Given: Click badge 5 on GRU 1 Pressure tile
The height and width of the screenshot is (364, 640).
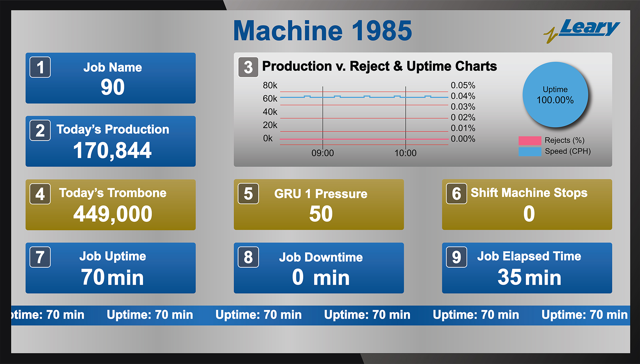Looking at the screenshot, I should tap(248, 194).
